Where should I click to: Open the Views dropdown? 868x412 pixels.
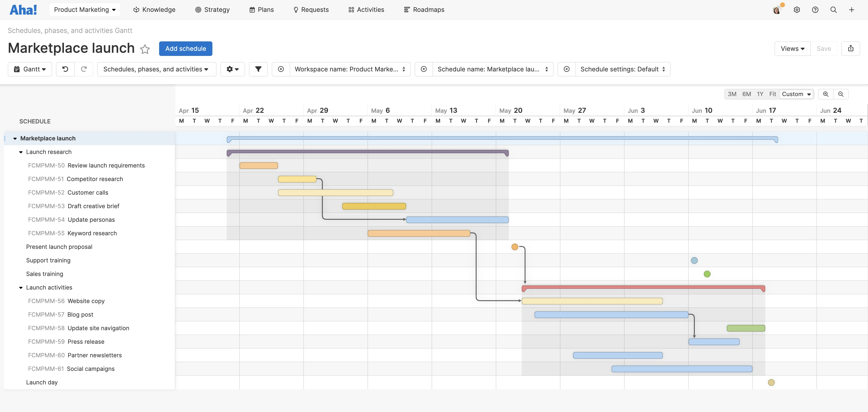pyautogui.click(x=792, y=48)
